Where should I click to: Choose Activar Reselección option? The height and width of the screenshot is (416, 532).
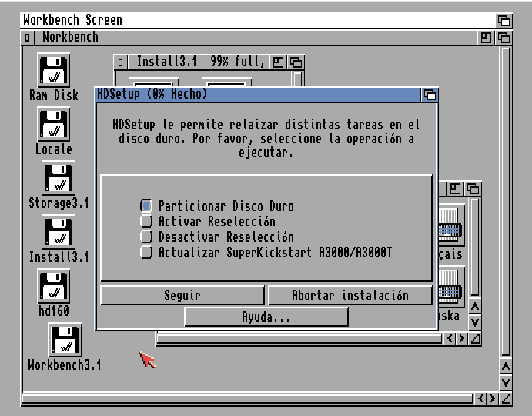[x=146, y=222]
